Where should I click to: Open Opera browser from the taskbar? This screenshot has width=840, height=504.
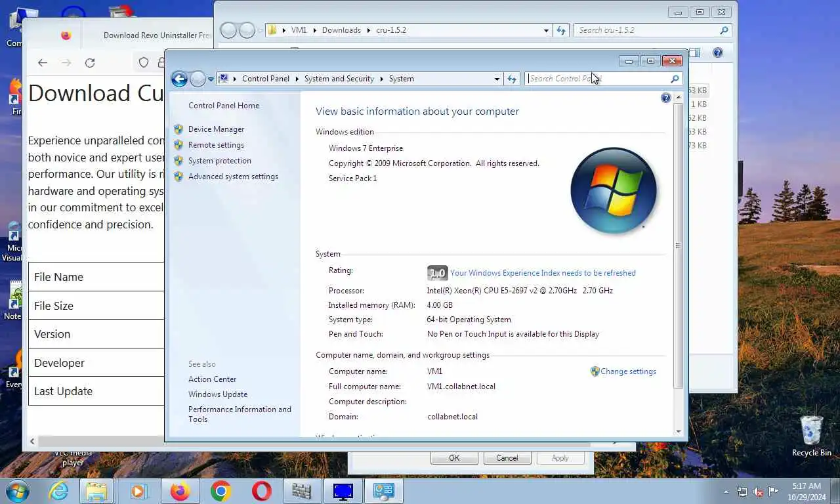coord(261,491)
